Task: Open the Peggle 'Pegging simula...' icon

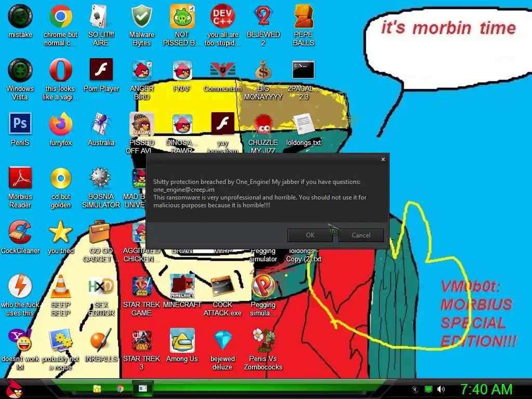Action: click(x=263, y=286)
